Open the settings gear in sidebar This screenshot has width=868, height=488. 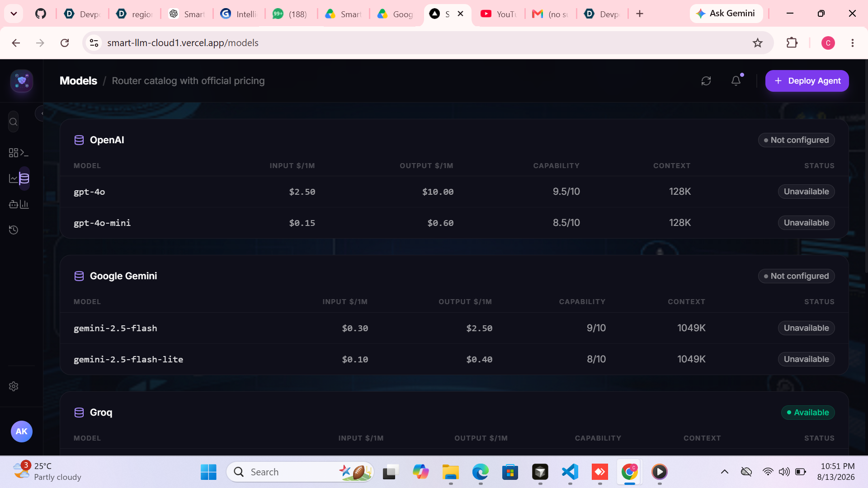click(x=14, y=386)
